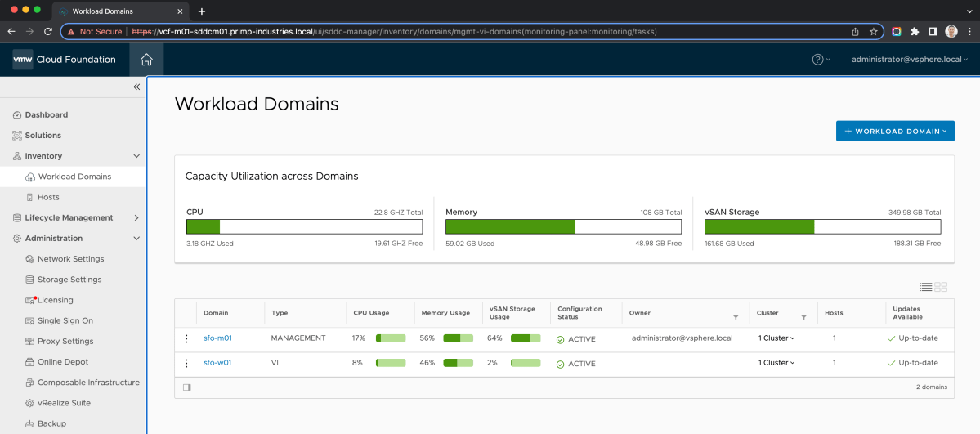The width and height of the screenshot is (980, 434).
Task: Click the vRealize Suite icon
Action: click(x=29, y=404)
